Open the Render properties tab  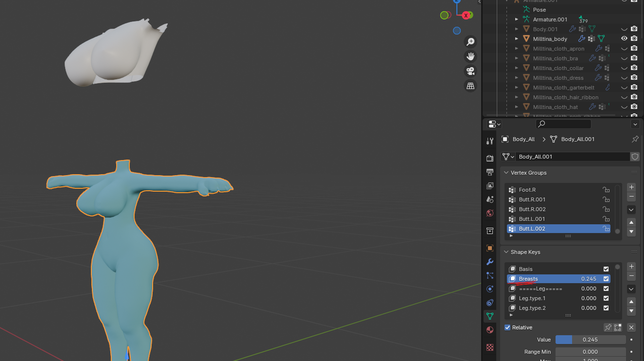point(490,159)
